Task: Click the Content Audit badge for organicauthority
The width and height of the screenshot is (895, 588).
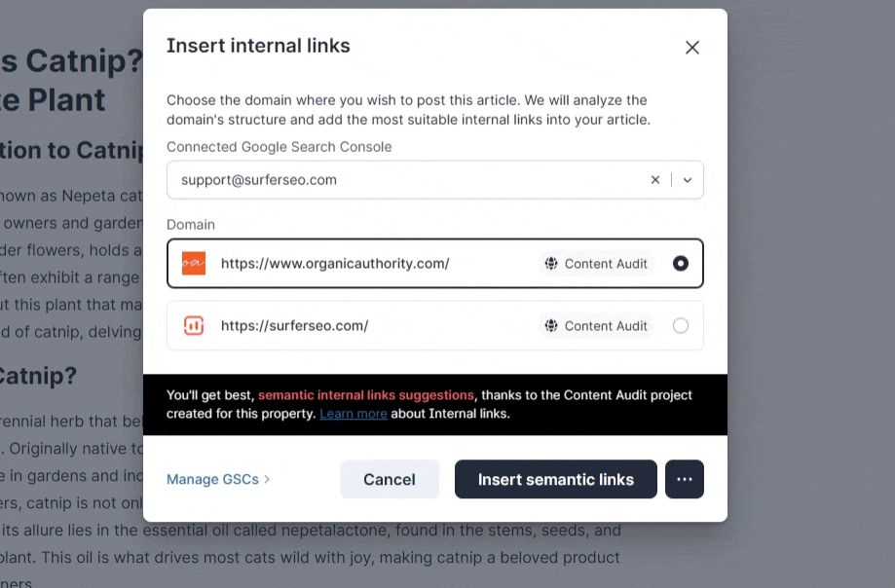Action: tap(596, 264)
